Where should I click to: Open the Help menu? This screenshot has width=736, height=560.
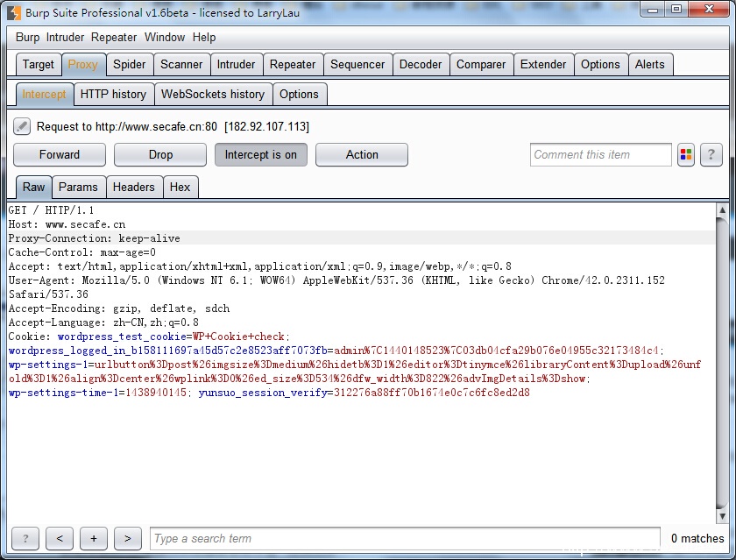(x=204, y=37)
